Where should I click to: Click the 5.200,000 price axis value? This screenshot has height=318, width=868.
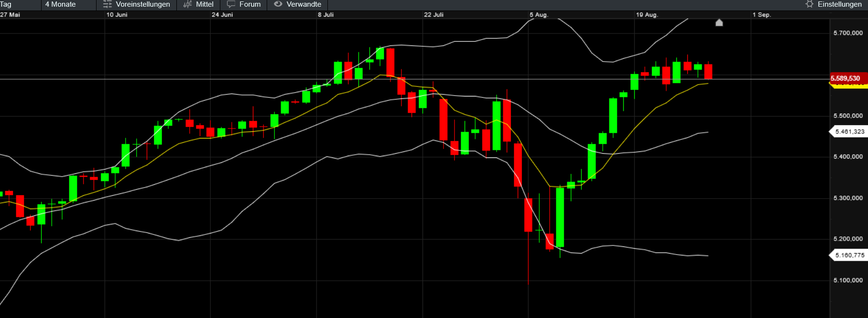tap(848, 239)
